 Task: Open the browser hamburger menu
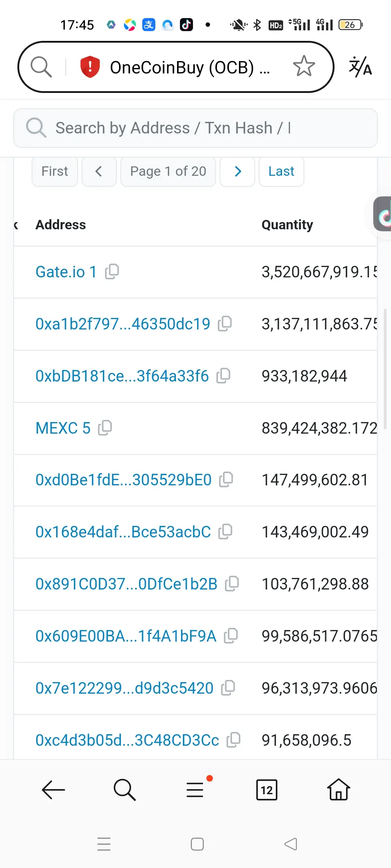(x=195, y=790)
